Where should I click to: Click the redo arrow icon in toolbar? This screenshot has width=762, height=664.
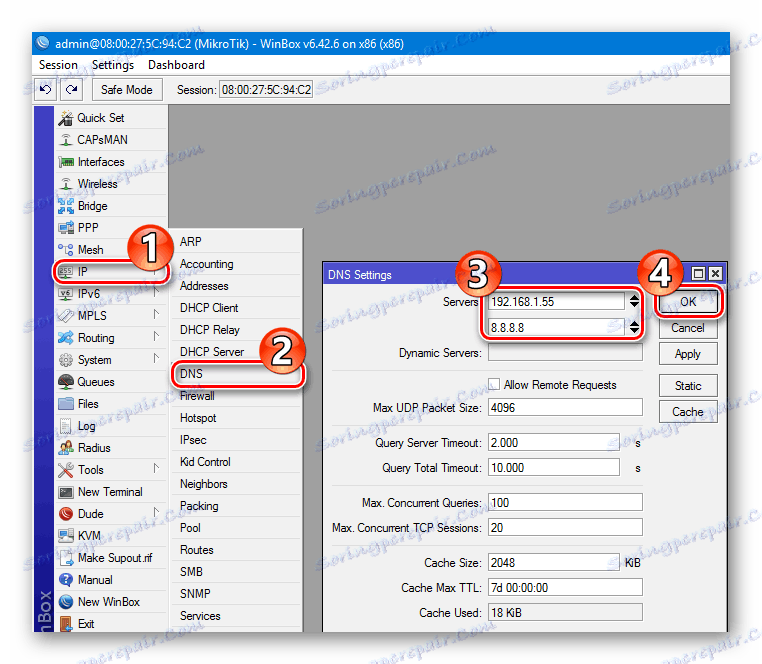(71, 89)
